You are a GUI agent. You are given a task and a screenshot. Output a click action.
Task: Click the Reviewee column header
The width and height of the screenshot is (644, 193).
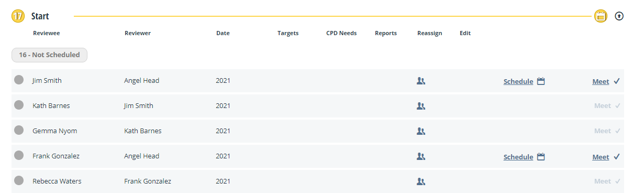47,33
